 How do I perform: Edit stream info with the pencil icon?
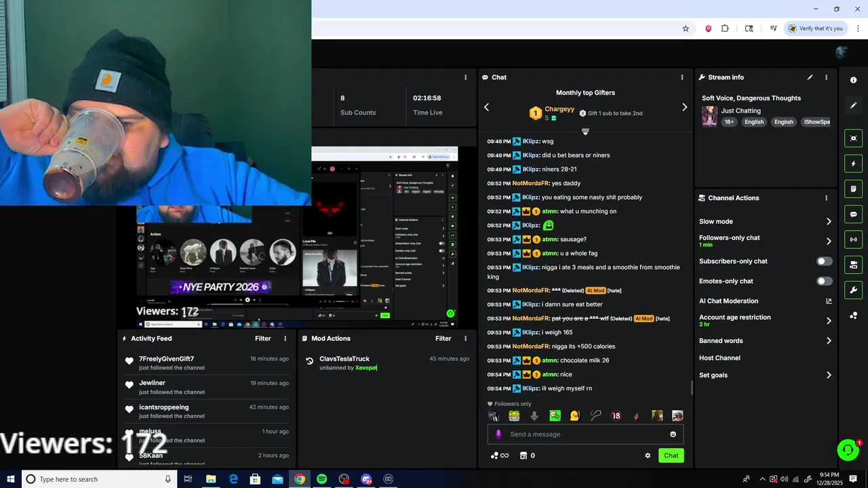pyautogui.click(x=810, y=77)
